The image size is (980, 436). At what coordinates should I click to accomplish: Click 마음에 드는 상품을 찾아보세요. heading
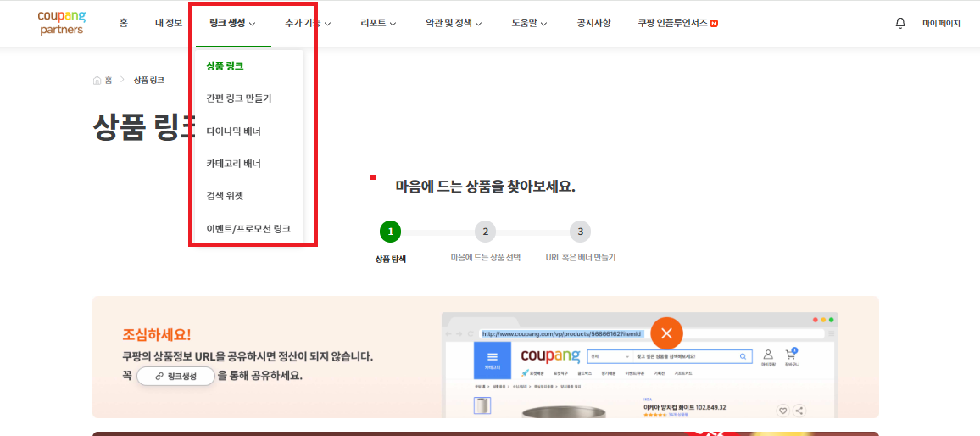click(485, 187)
